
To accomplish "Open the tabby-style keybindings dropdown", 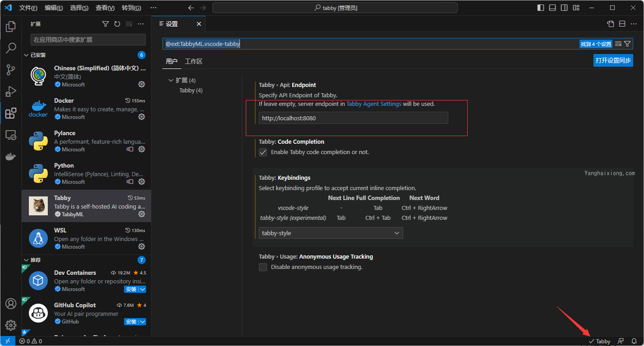I will click(x=331, y=233).
